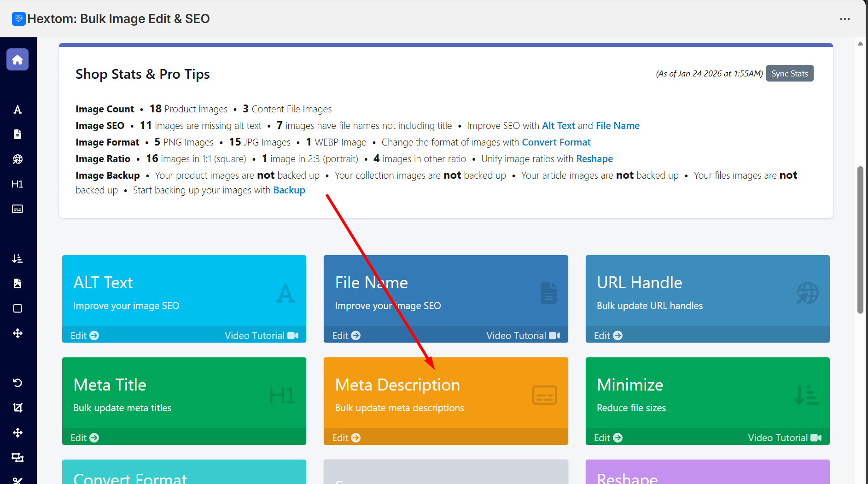Click the '18 Product Images' stat text
This screenshot has width=868, height=484.
click(x=188, y=109)
